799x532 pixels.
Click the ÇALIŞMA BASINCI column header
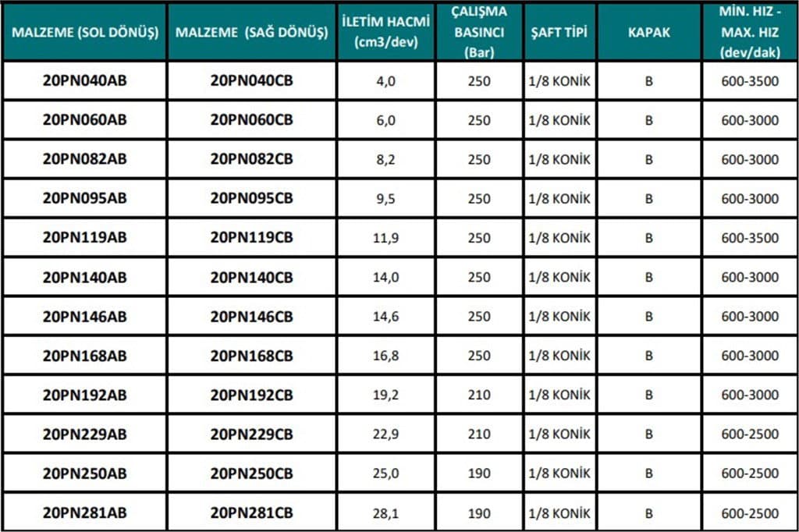pyautogui.click(x=480, y=33)
